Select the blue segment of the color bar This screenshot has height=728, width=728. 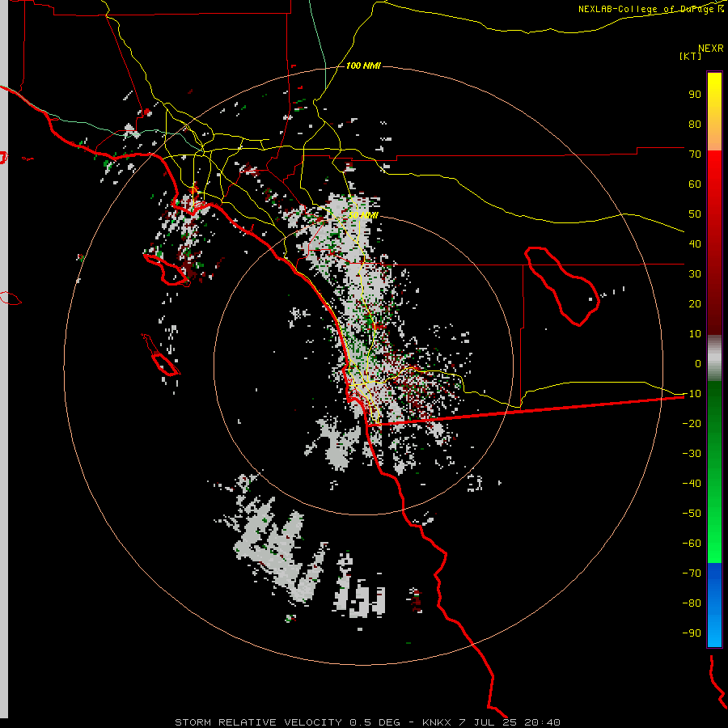pos(714,605)
